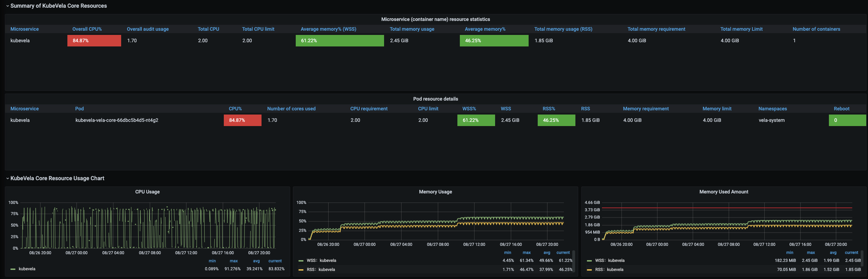868x279 pixels.
Task: Sort Pod details by Pod column
Action: 79,109
